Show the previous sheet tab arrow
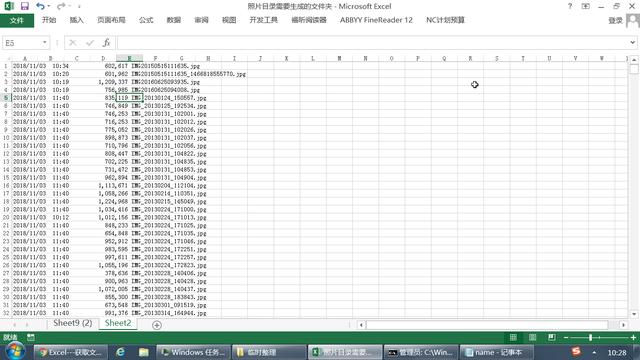640x360 pixels. (14, 325)
